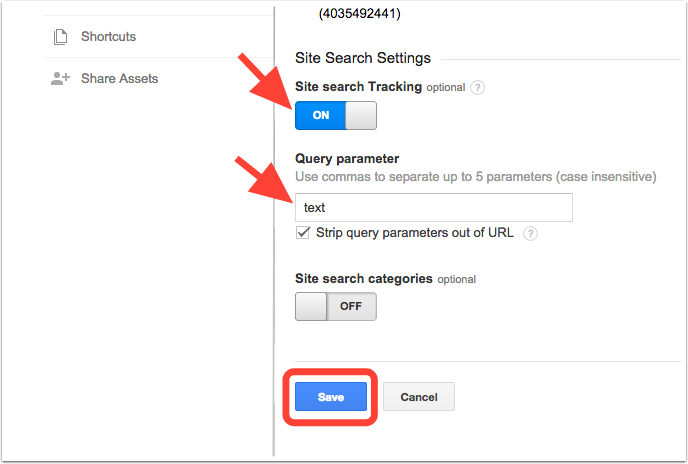The width and height of the screenshot is (688, 464).
Task: Turn off the Site search Tracking switch
Action: [x=336, y=115]
